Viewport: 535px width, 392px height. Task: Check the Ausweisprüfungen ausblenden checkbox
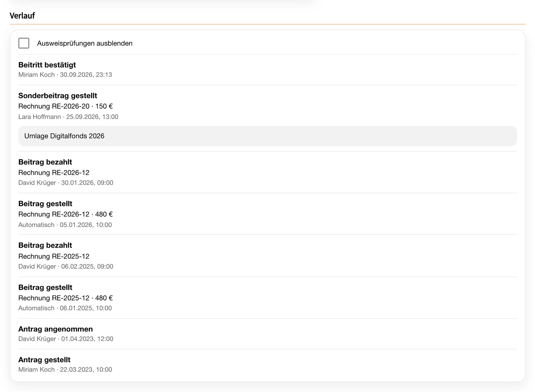[24, 43]
